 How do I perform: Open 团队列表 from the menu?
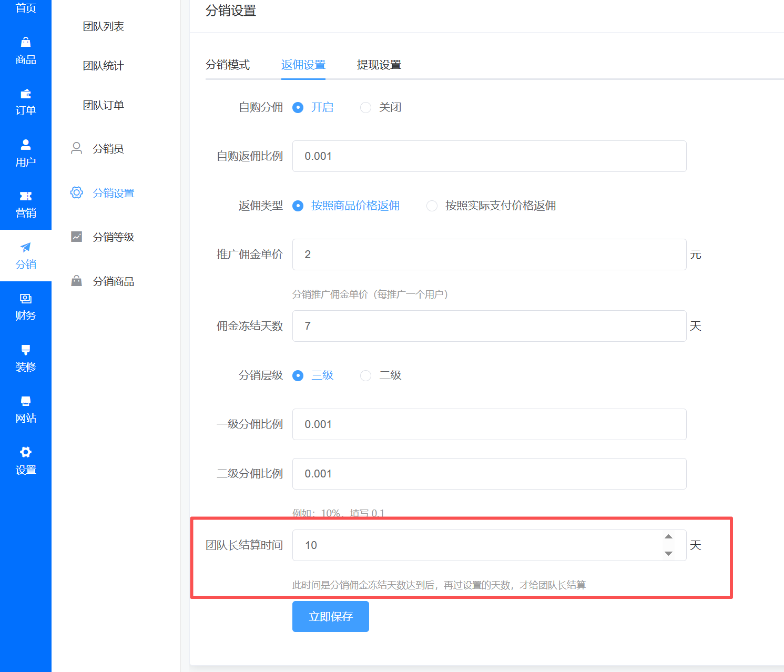coord(103,26)
